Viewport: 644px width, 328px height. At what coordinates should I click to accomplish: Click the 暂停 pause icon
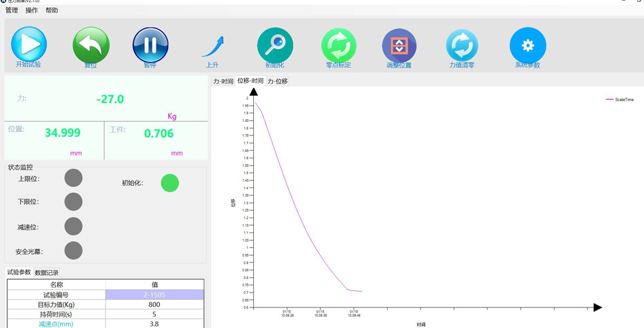point(150,45)
